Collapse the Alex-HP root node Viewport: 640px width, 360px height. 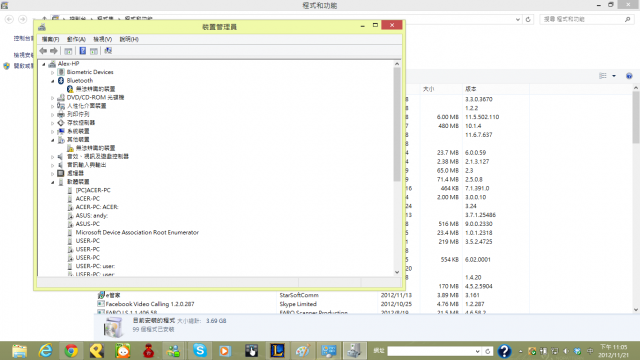(x=44, y=64)
